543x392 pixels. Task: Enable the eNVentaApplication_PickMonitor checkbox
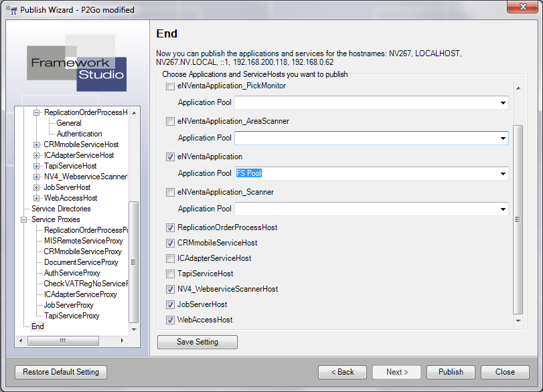(x=170, y=86)
